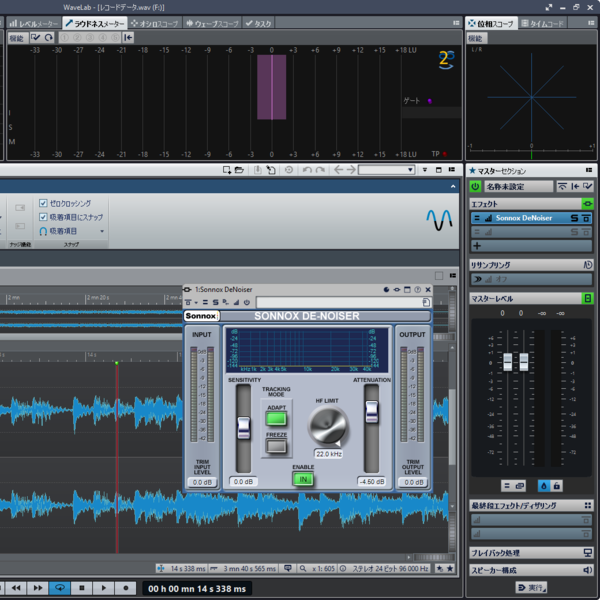This screenshot has height=600, width=600.
Task: Switch to the レベルメーター tab
Action: (34, 24)
